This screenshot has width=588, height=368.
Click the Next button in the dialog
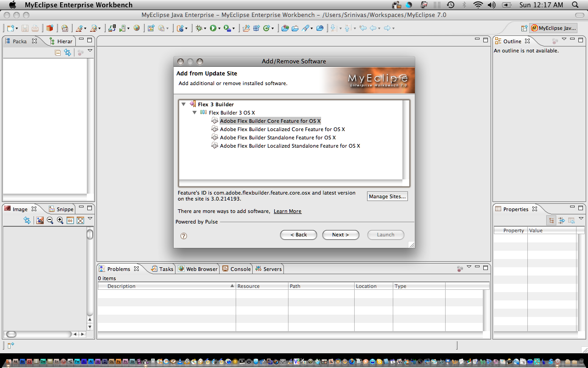tap(340, 235)
